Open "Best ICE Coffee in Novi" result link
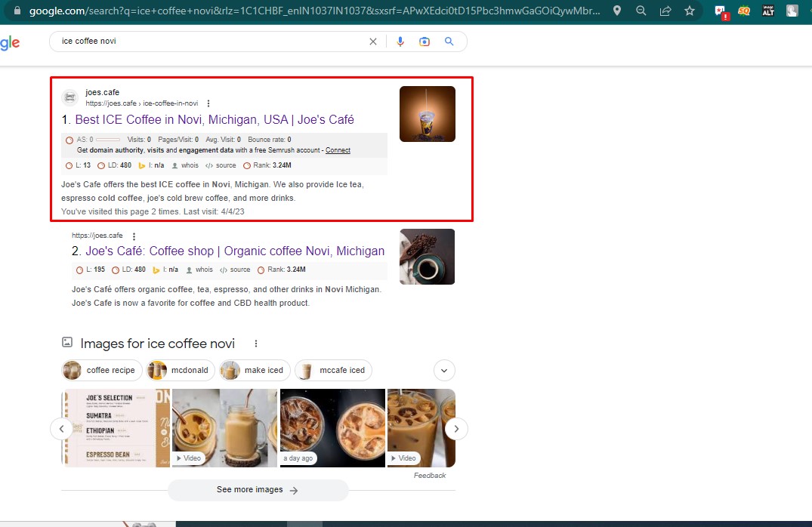This screenshot has width=812, height=527. pos(214,119)
